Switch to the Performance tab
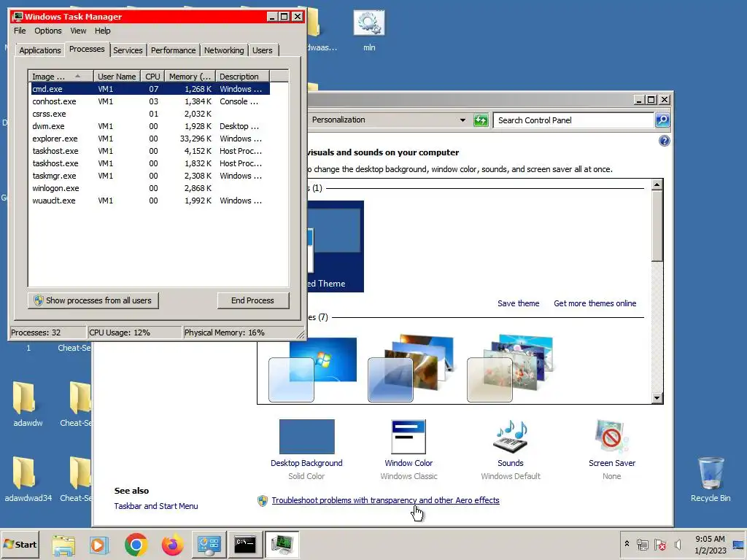This screenshot has width=747, height=560. (x=173, y=50)
